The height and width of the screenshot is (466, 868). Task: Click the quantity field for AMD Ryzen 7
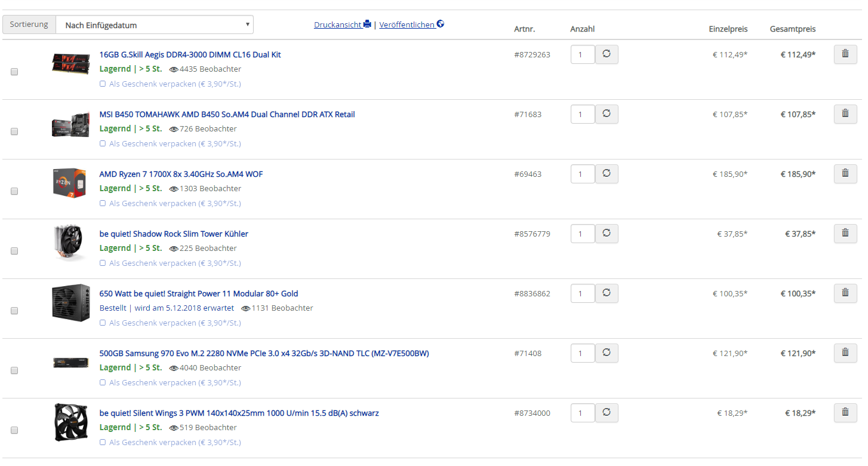point(582,174)
